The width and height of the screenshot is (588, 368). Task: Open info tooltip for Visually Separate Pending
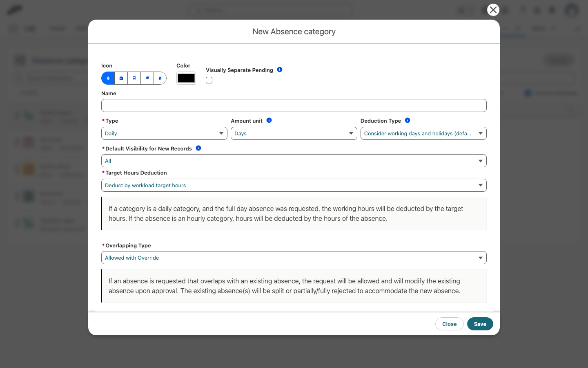click(280, 70)
